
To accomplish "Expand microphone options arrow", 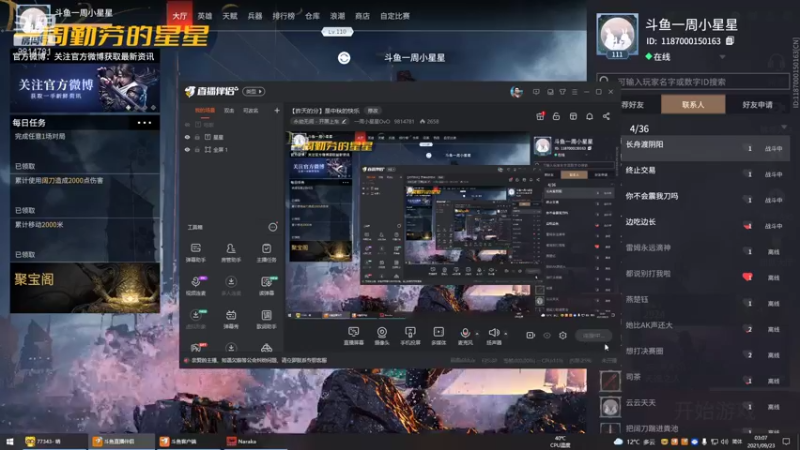I will [477, 334].
